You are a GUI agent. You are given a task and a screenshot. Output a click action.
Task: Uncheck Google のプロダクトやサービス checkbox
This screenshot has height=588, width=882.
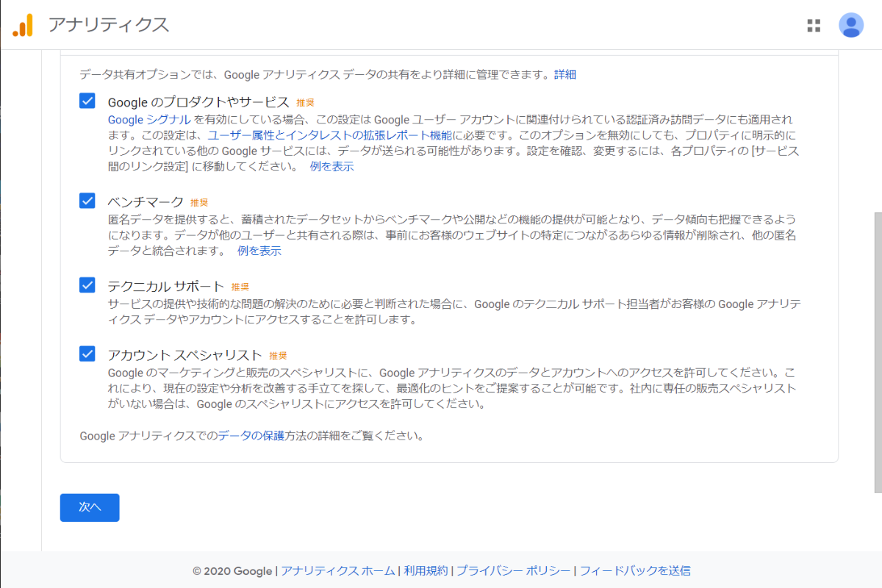tap(87, 101)
